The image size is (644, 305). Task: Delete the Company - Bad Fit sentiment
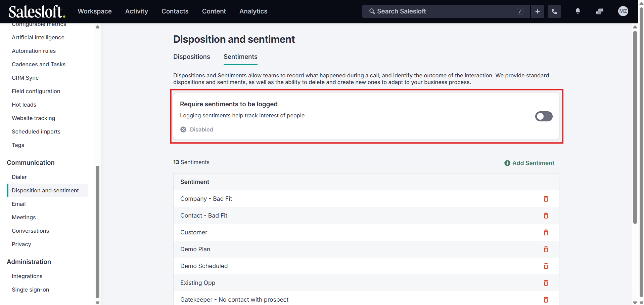point(546,199)
